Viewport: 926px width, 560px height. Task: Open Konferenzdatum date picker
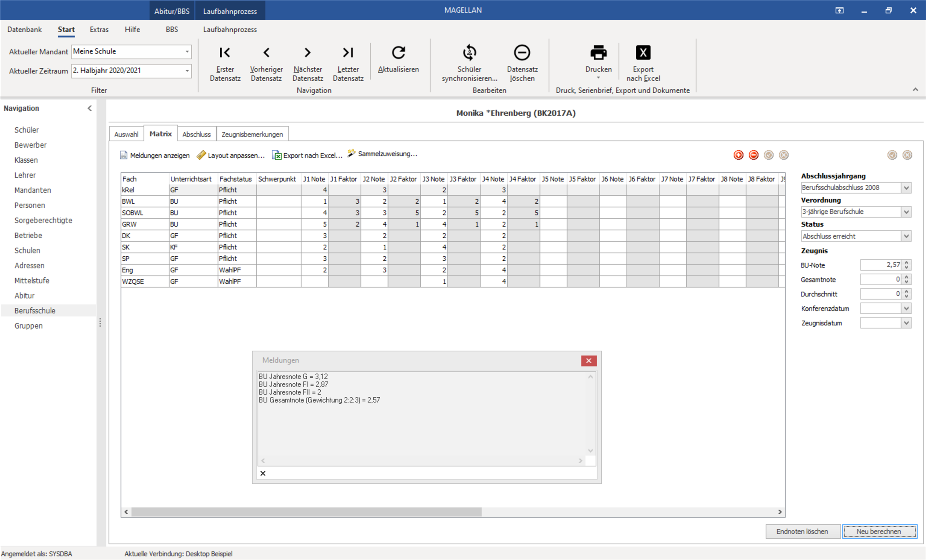[x=906, y=309]
